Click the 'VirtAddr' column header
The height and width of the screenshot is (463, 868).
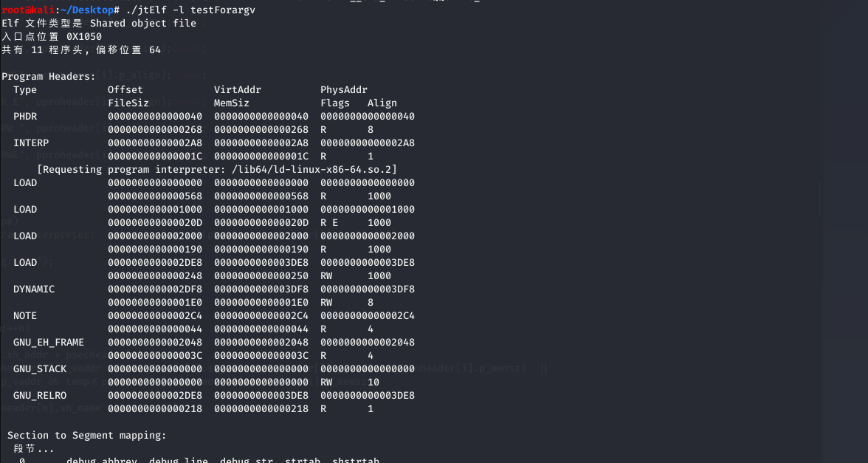(x=238, y=90)
